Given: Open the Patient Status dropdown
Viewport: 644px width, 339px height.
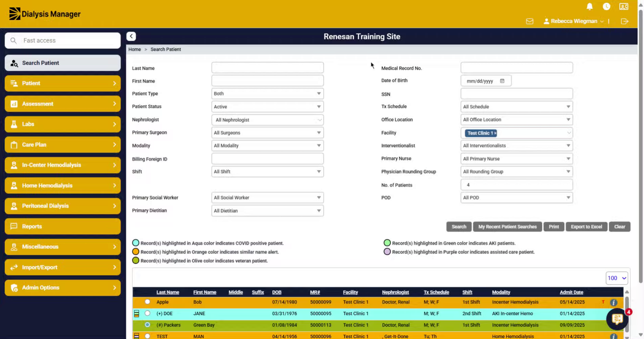Looking at the screenshot, I should 268,107.
